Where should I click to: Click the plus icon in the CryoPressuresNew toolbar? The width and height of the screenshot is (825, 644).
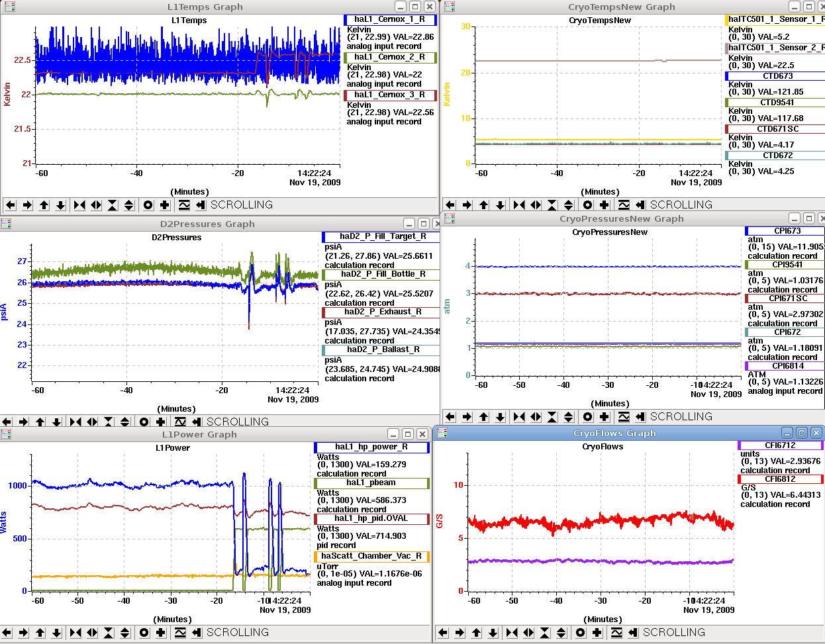pos(605,417)
